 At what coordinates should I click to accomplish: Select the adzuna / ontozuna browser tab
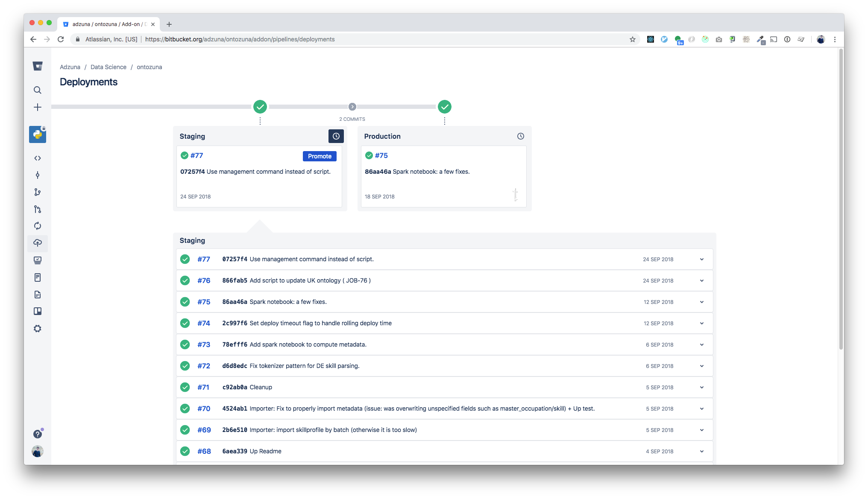point(109,24)
